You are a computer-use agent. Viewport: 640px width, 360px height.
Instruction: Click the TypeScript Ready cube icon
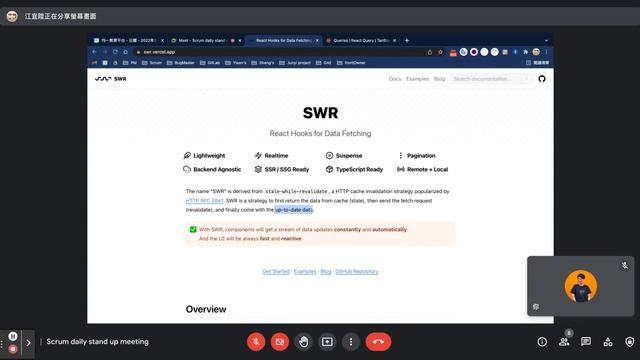[x=329, y=169]
